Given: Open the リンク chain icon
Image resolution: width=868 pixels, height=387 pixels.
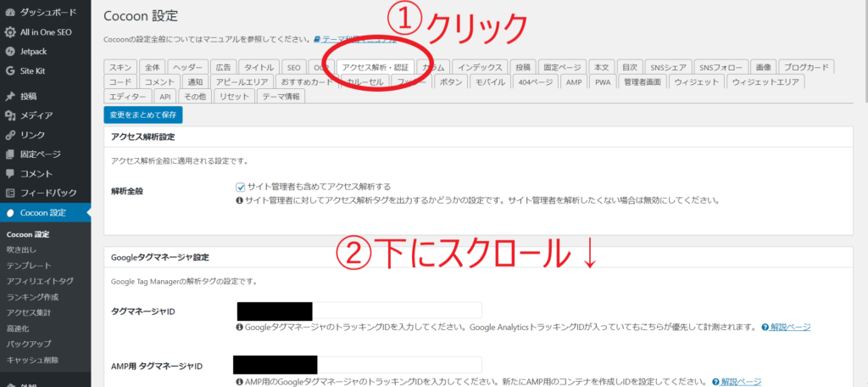Looking at the screenshot, I should pos(10,135).
